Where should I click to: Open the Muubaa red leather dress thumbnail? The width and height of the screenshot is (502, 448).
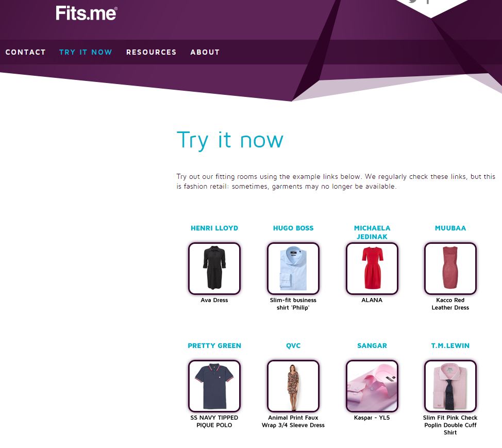pyautogui.click(x=450, y=269)
